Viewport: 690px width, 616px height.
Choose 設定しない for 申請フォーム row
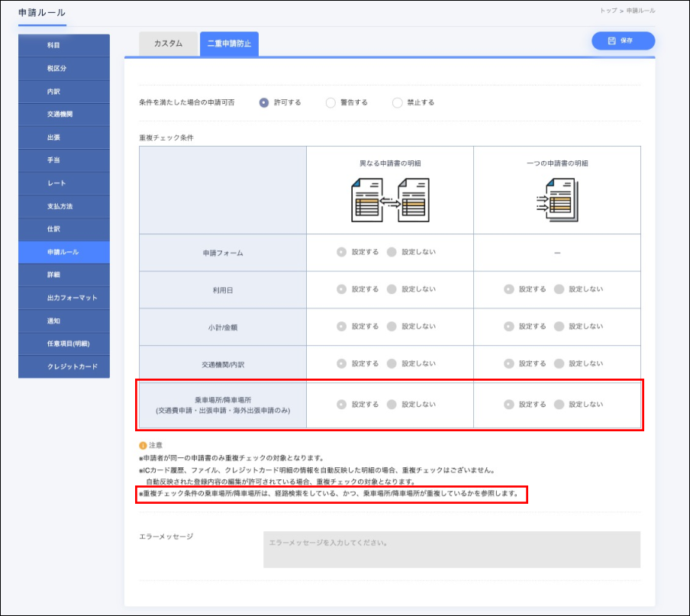point(392,253)
